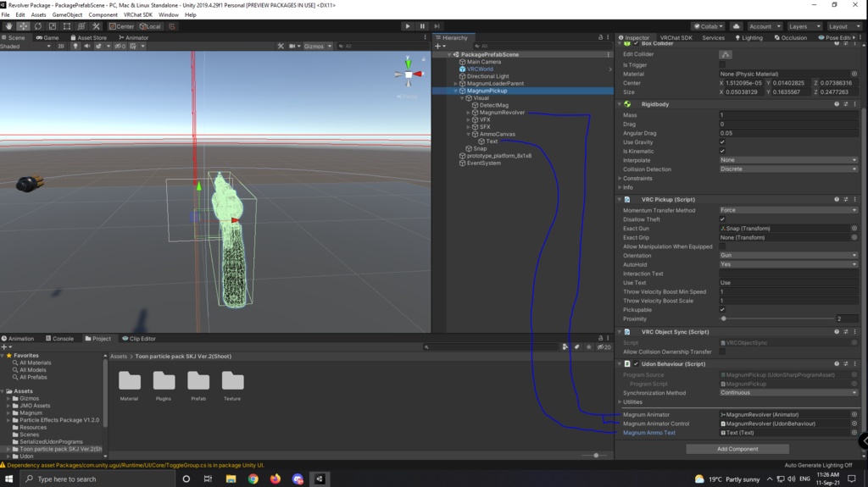This screenshot has height=487, width=868.
Task: Click the orientation gizmo in Scene view
Action: coord(409,75)
